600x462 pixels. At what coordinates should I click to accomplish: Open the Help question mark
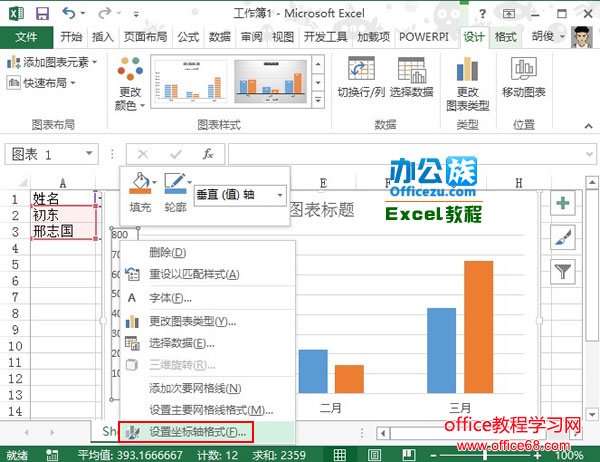tap(483, 14)
